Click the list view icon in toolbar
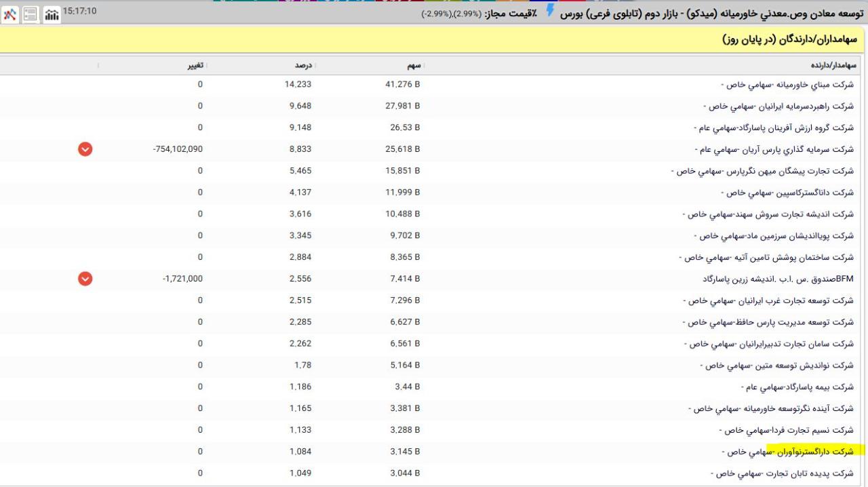 (31, 14)
